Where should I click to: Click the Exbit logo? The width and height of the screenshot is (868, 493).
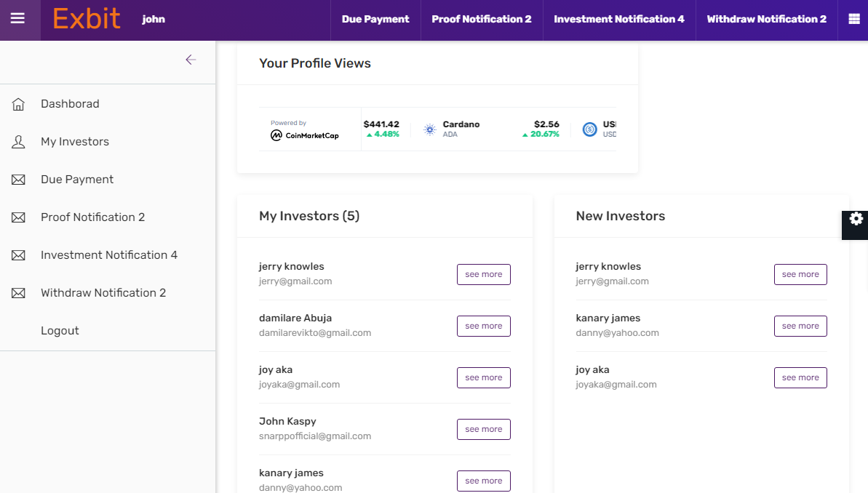tap(87, 19)
